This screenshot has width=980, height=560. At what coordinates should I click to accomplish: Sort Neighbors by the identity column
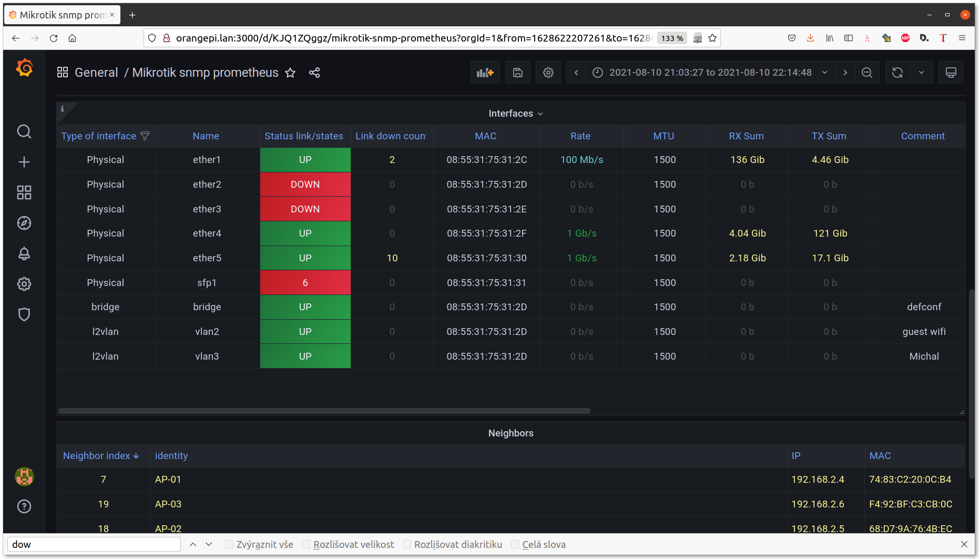(x=171, y=456)
